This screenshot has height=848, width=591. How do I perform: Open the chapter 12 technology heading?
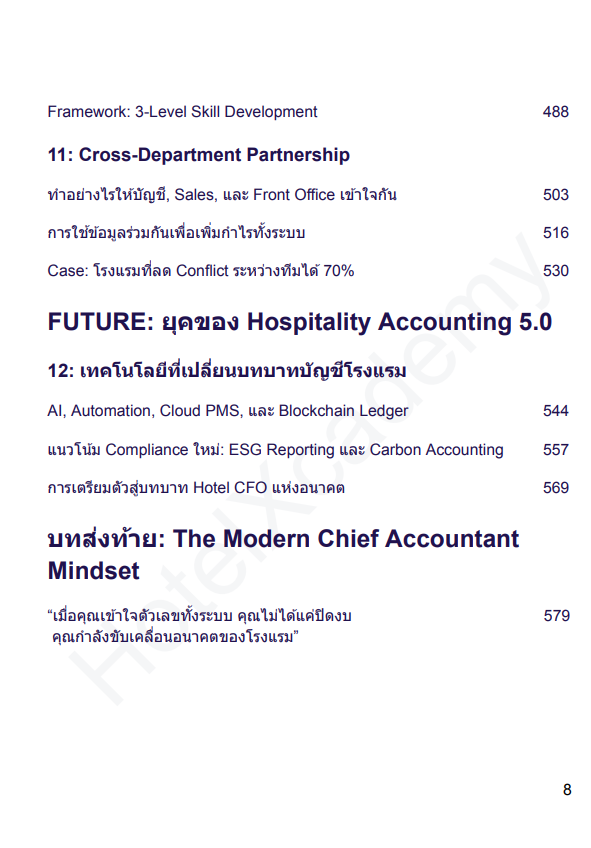pyautogui.click(x=227, y=371)
